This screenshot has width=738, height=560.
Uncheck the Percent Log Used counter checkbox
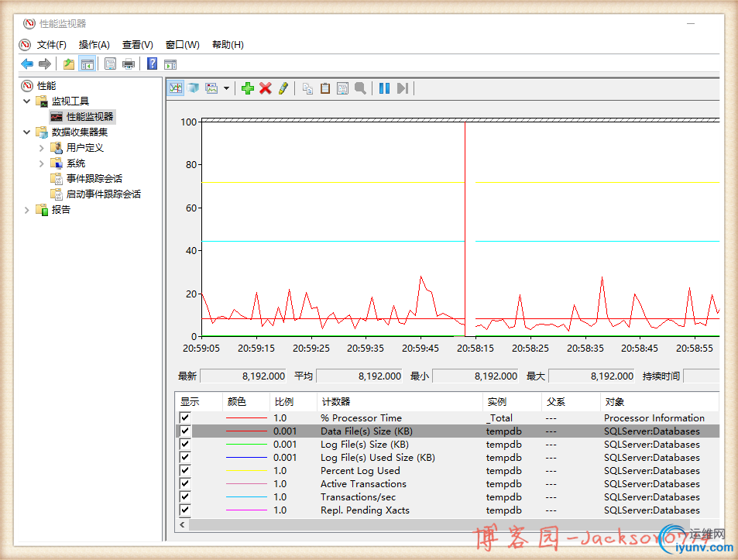(x=185, y=471)
